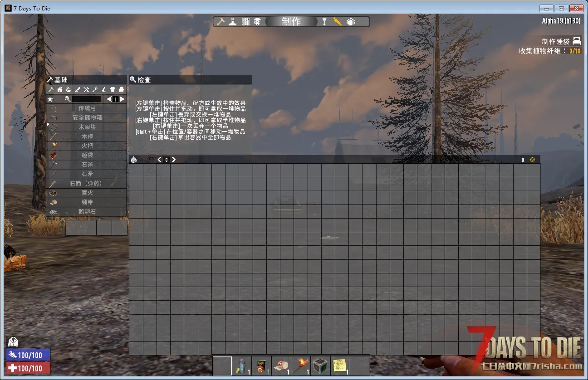Open the skills graduation cap icon
This screenshot has height=380, width=588.
pos(257,21)
